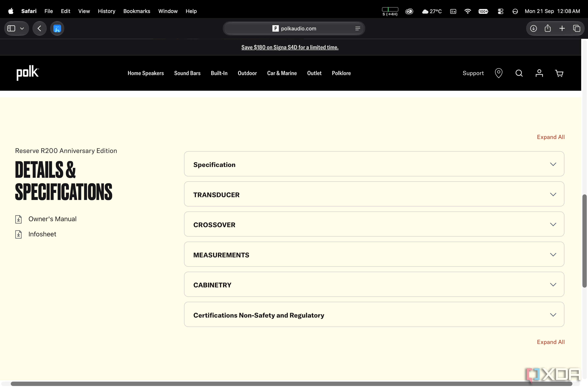Open the Outdoor nav item
Image resolution: width=588 pixels, height=392 pixels.
tap(247, 73)
